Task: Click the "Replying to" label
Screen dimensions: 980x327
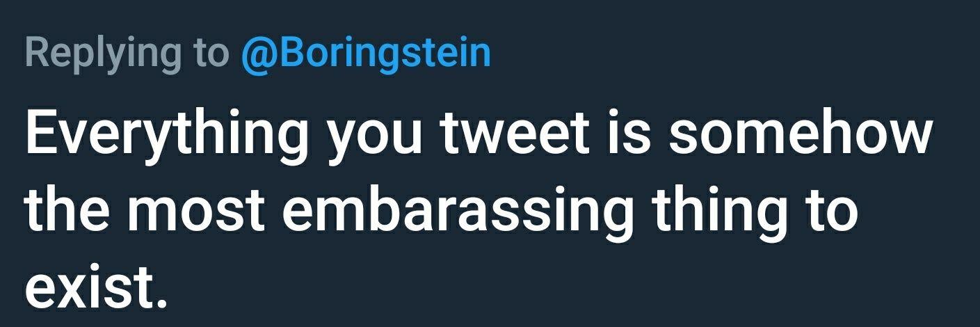Action: 126,54
